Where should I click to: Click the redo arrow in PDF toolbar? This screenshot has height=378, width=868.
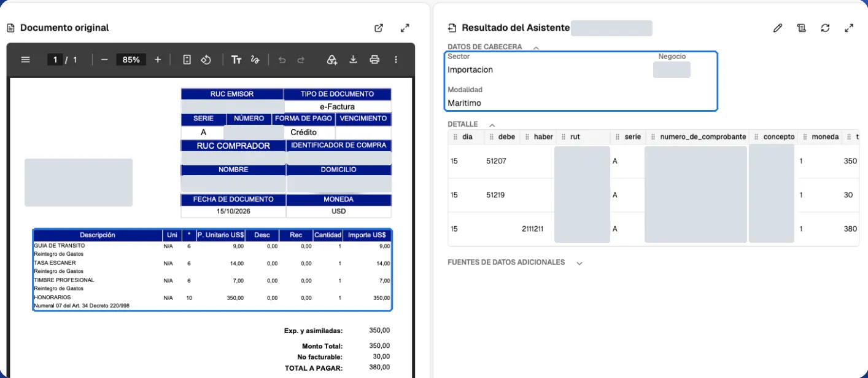tap(301, 60)
